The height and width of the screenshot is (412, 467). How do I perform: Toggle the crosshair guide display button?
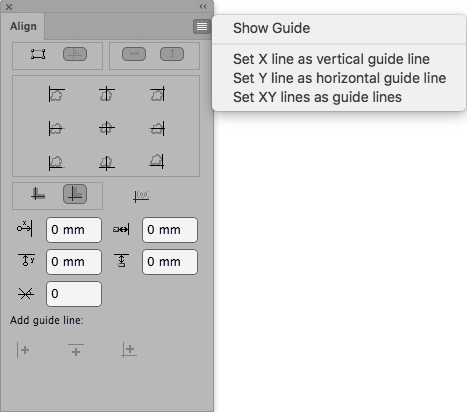click(75, 54)
